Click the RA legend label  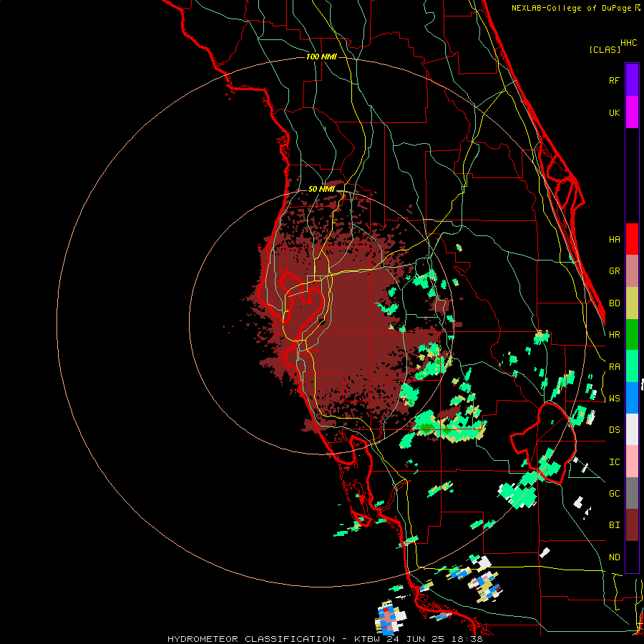point(614,367)
